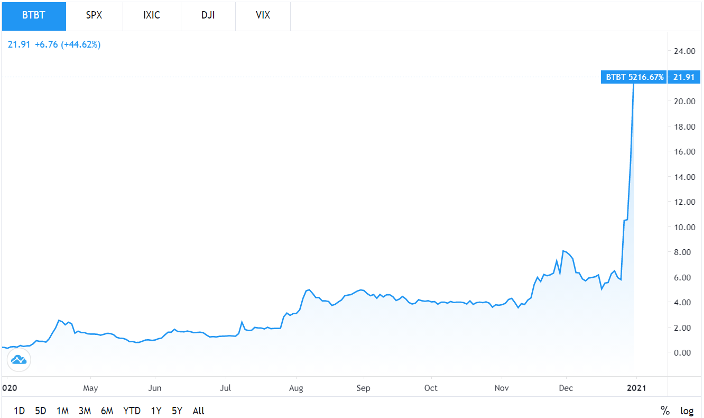The height and width of the screenshot is (418, 704).
Task: Click the 6.00 price axis label
Action: coord(682,277)
